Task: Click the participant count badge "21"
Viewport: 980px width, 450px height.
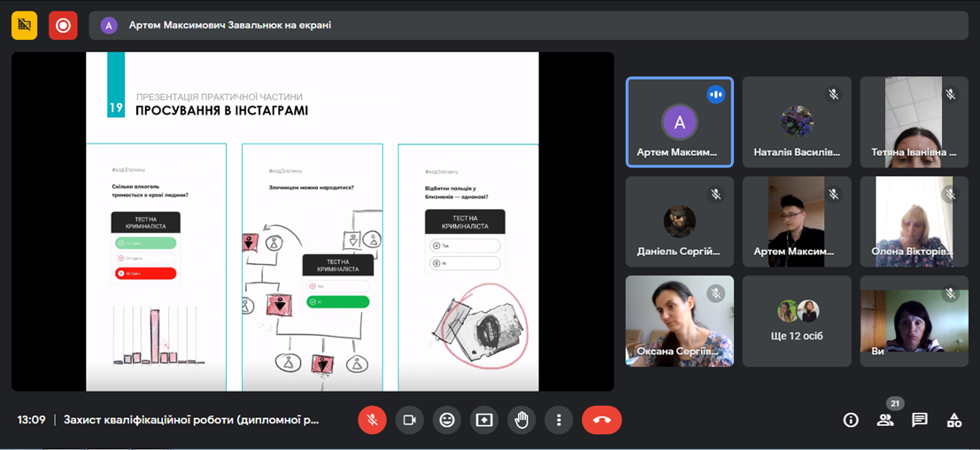Action: 895,404
